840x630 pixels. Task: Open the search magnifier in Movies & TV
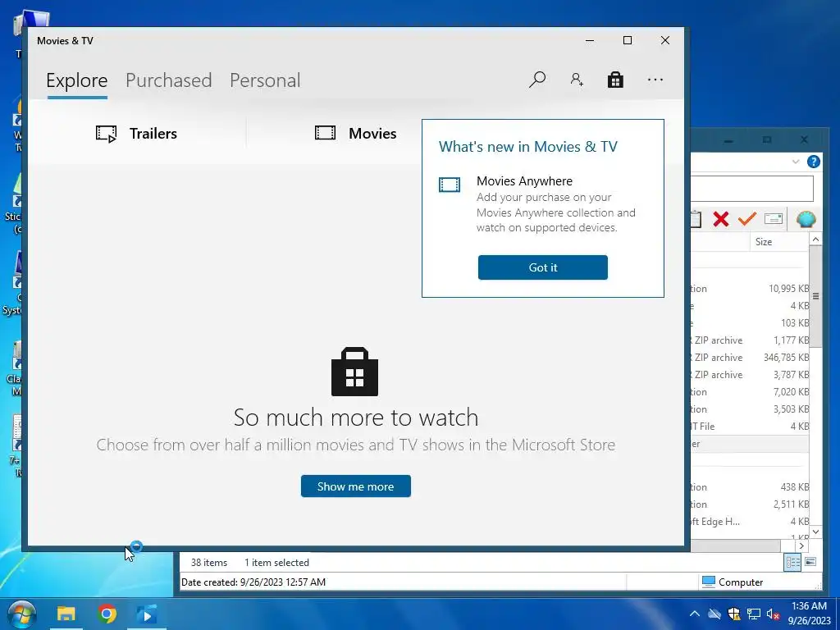[x=536, y=80]
